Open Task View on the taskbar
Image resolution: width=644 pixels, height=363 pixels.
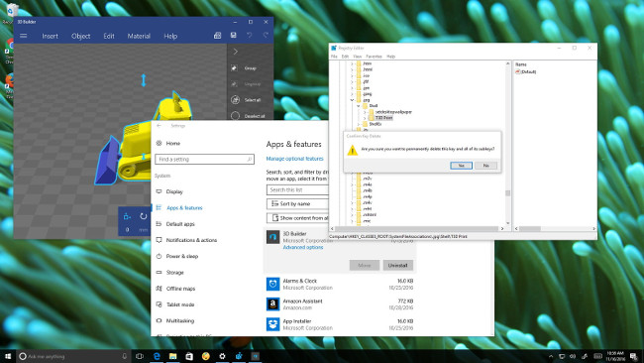[140, 356]
